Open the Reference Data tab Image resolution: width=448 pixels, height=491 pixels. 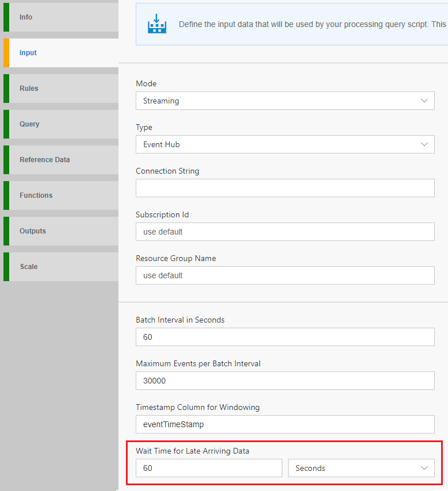click(60, 160)
